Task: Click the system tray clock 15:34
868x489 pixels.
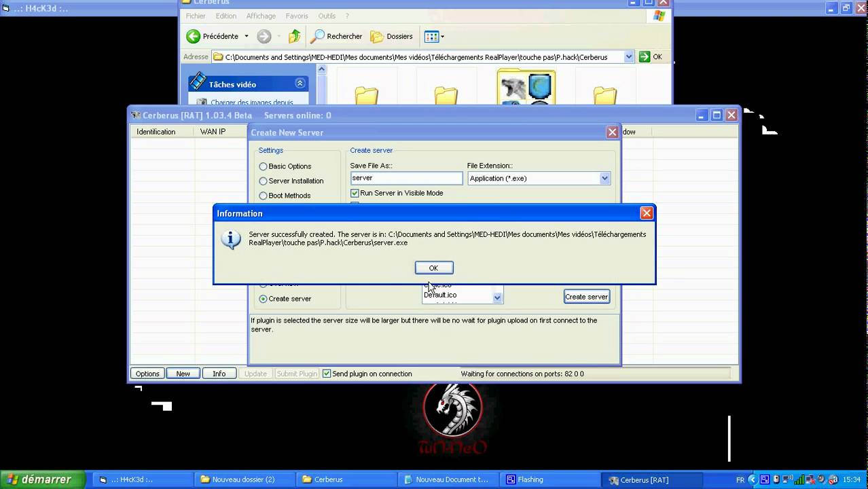Action: (850, 480)
